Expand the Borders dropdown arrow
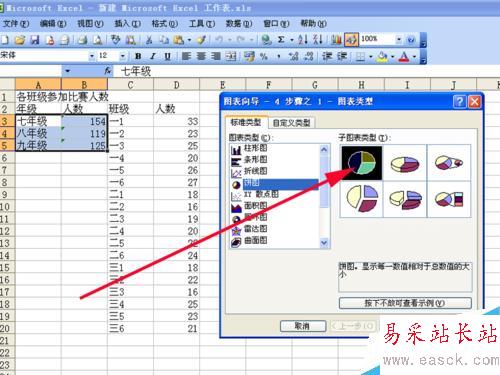 click(x=370, y=57)
